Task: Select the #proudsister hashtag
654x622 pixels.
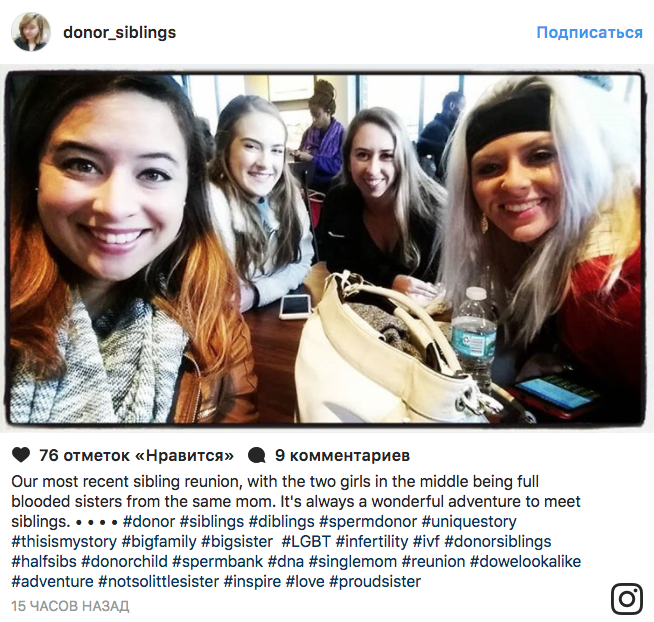Action: (375, 582)
